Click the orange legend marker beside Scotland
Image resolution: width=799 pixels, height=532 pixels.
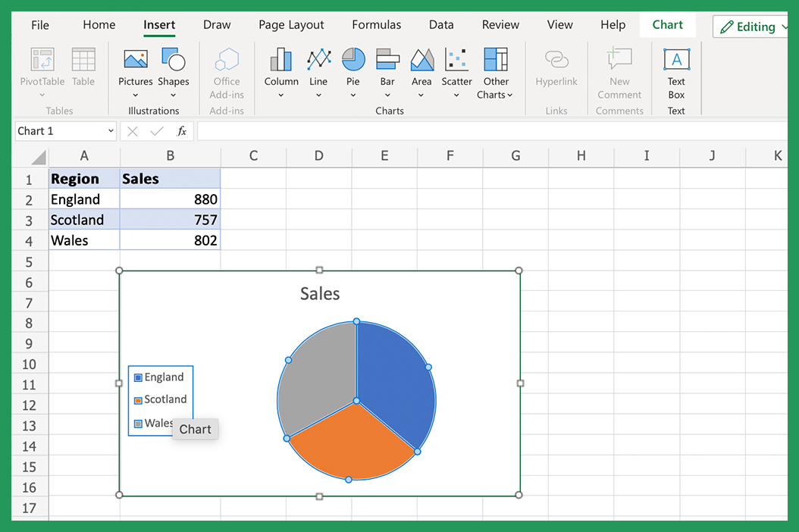[138, 399]
